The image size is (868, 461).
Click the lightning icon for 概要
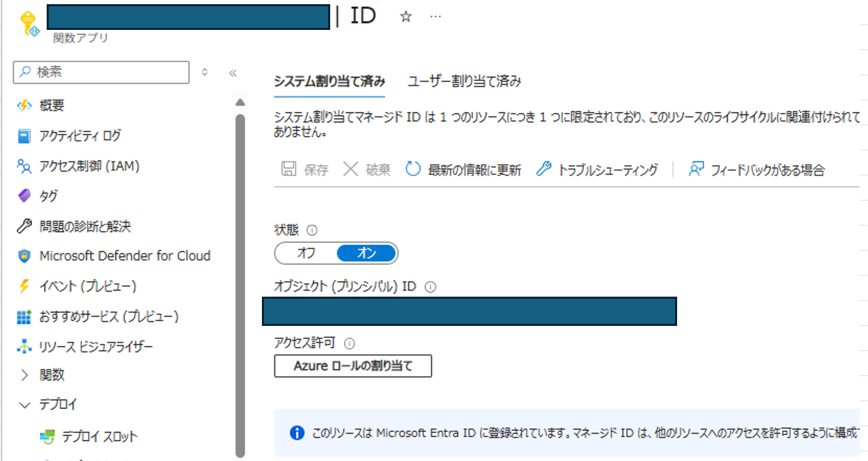point(24,105)
